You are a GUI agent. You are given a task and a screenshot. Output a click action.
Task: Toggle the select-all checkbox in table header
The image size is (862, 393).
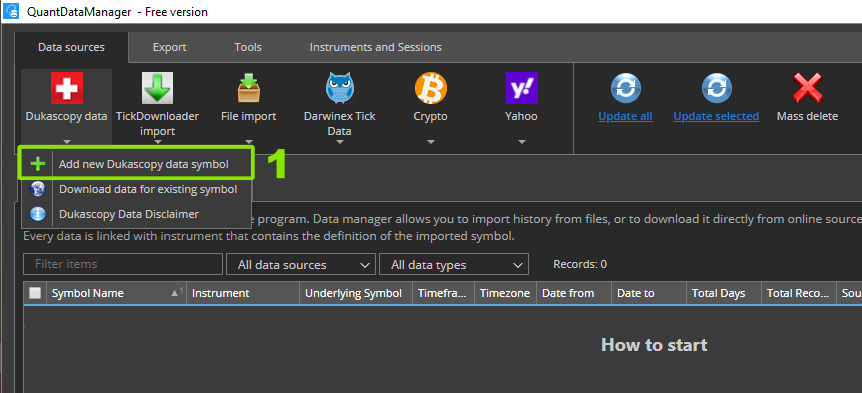pyautogui.click(x=35, y=293)
